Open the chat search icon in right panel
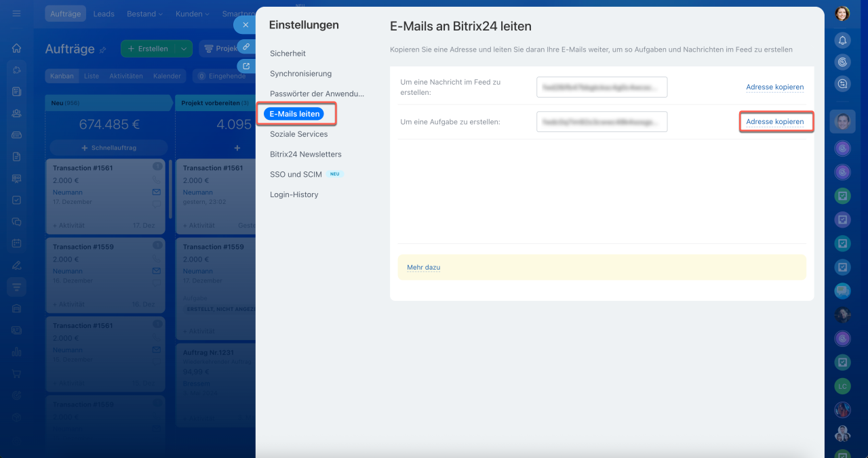Image resolution: width=868 pixels, height=458 pixels. pyautogui.click(x=842, y=84)
